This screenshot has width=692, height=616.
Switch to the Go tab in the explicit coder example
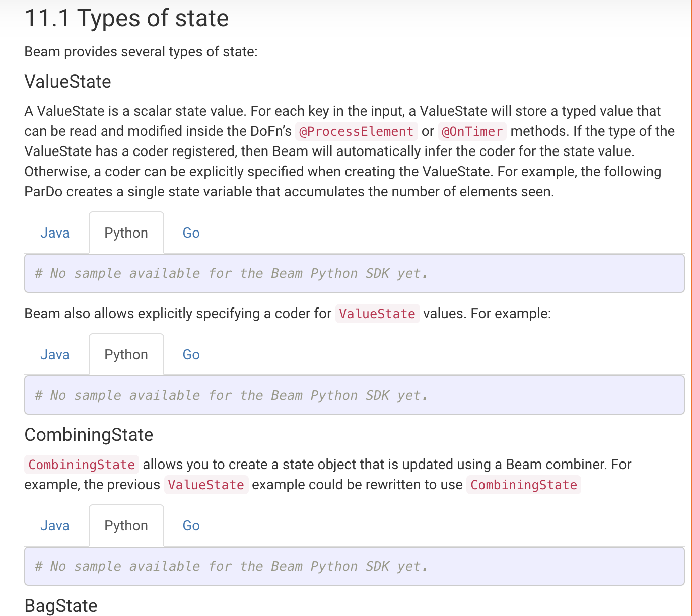pyautogui.click(x=191, y=355)
